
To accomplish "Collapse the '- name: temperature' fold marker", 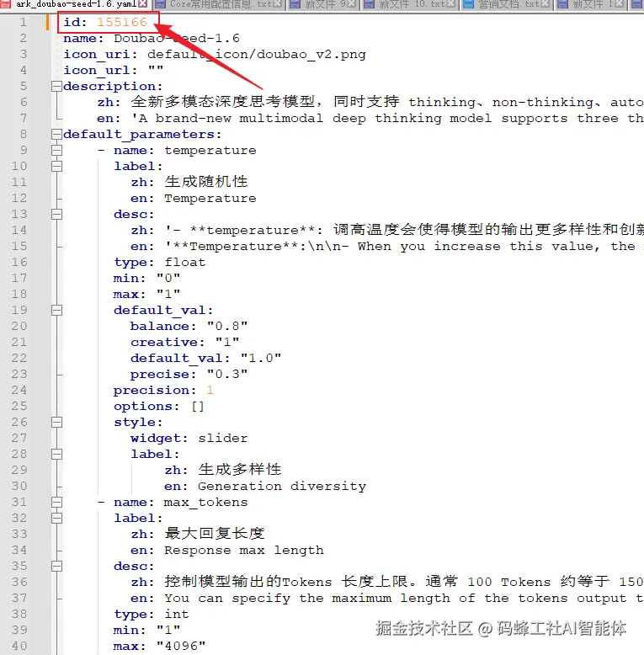I will click(x=56, y=151).
